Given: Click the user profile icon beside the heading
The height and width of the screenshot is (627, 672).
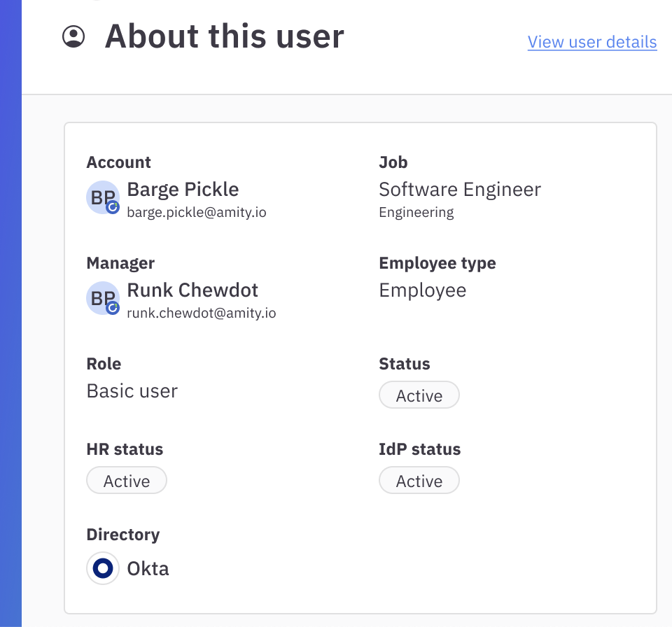Looking at the screenshot, I should click(x=73, y=36).
